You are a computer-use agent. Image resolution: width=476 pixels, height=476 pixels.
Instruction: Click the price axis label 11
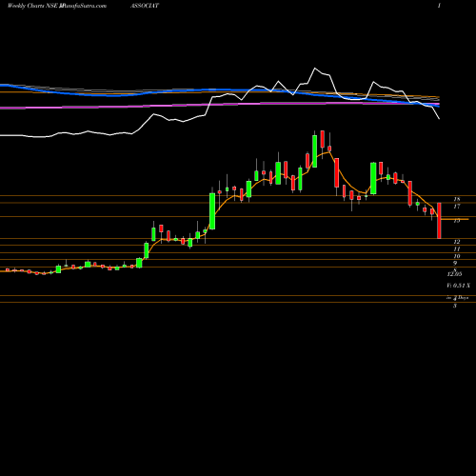coord(457,249)
